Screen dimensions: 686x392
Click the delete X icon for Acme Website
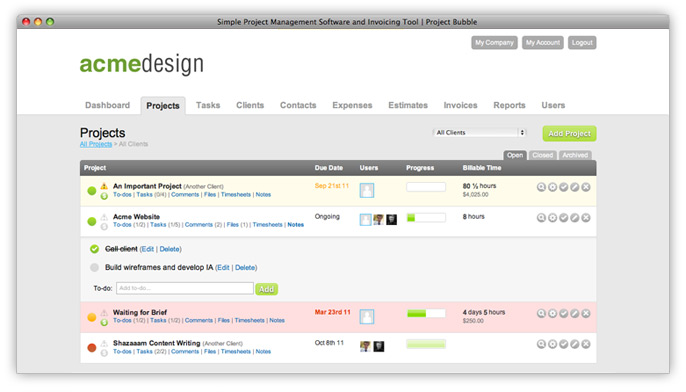[586, 218]
